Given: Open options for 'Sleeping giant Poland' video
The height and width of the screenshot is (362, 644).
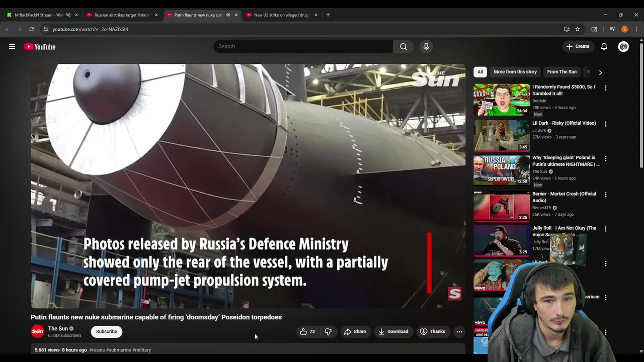Looking at the screenshot, I should pyautogui.click(x=606, y=158).
